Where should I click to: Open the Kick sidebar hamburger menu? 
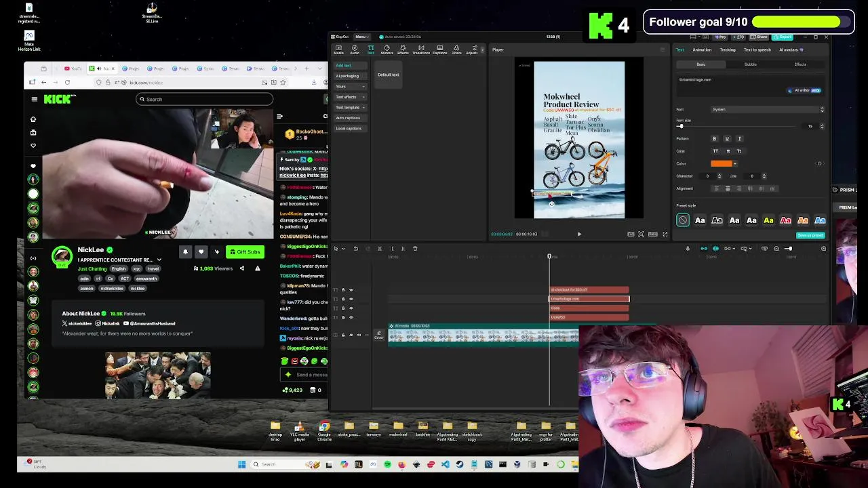click(x=34, y=99)
